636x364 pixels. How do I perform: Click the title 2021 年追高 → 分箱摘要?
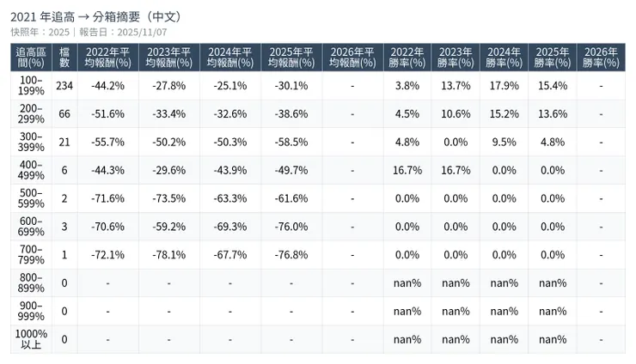pos(95,16)
